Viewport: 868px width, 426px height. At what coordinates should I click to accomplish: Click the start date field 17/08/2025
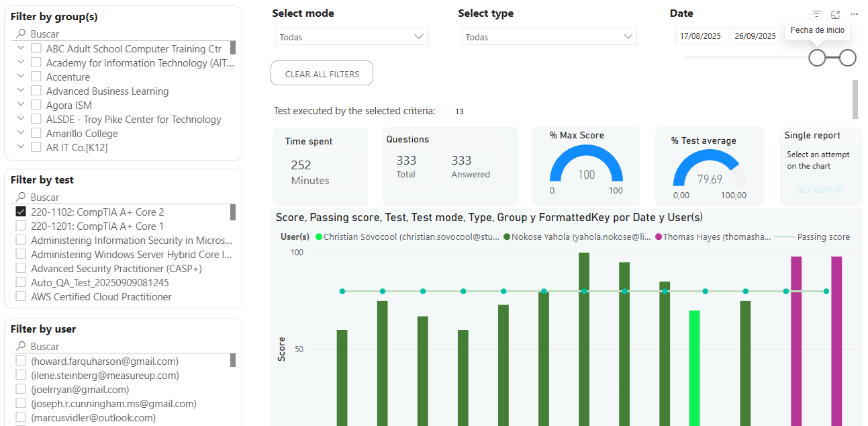[x=700, y=36]
